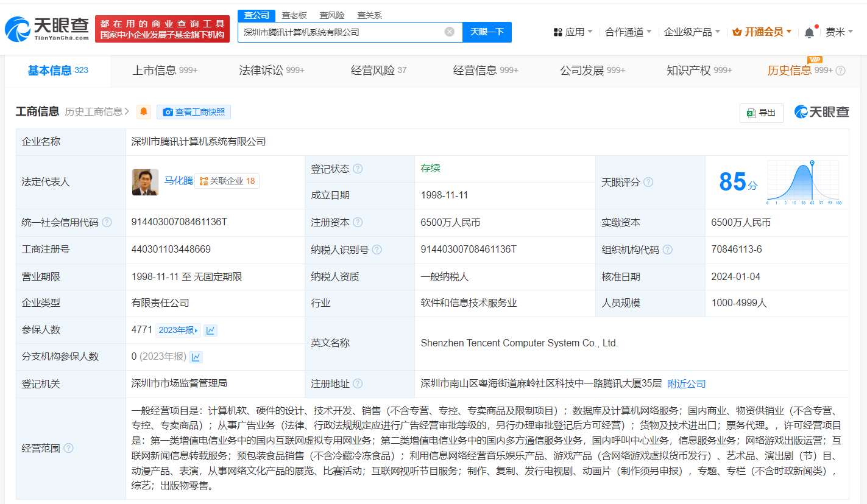The height and width of the screenshot is (504, 867).
Task: Click the help icon next to 登记状态
Action: (358, 169)
